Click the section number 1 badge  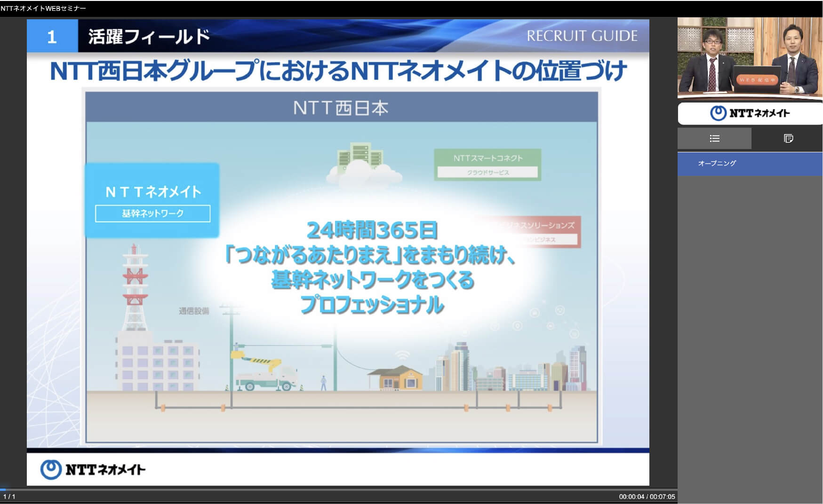[52, 37]
